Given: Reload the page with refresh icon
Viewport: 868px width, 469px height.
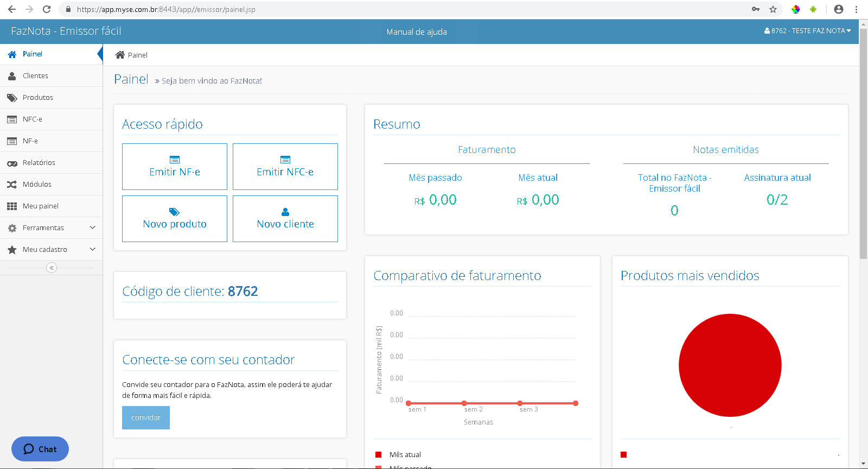Looking at the screenshot, I should [x=47, y=9].
